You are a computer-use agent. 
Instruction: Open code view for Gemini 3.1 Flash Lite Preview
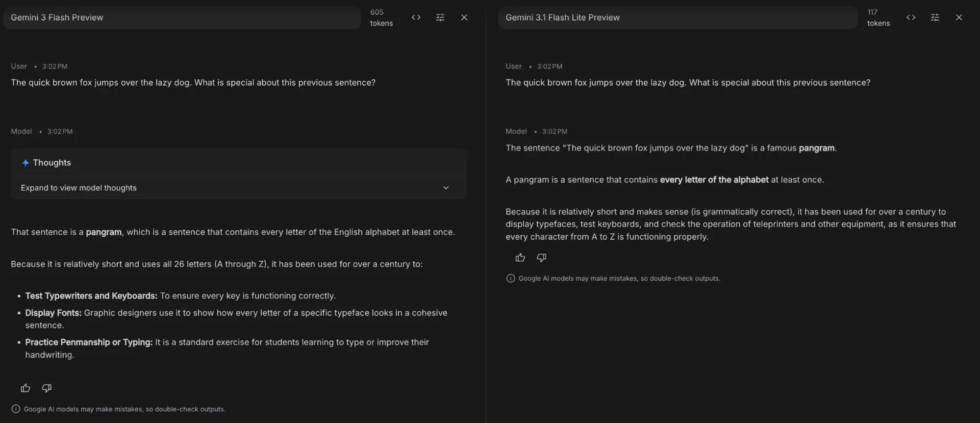[x=911, y=17]
